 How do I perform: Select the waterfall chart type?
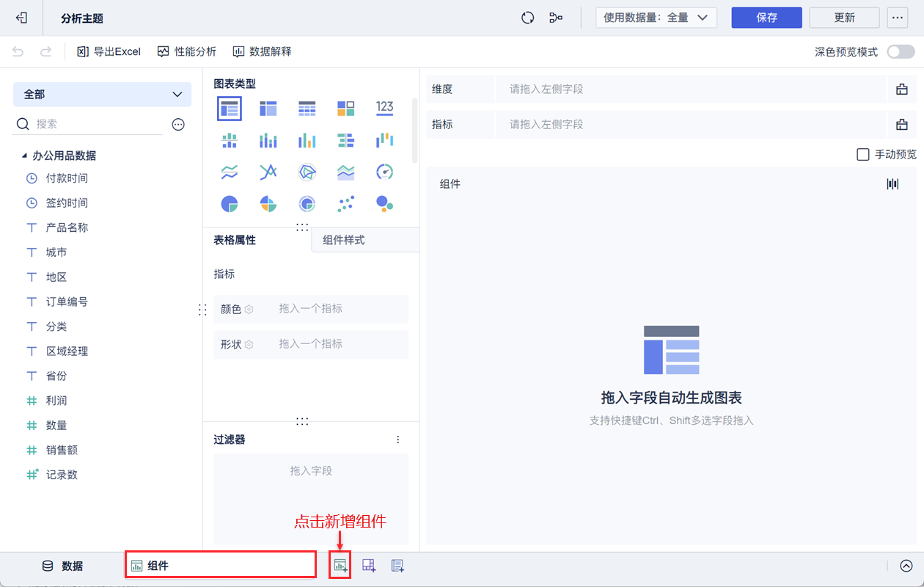[x=385, y=140]
